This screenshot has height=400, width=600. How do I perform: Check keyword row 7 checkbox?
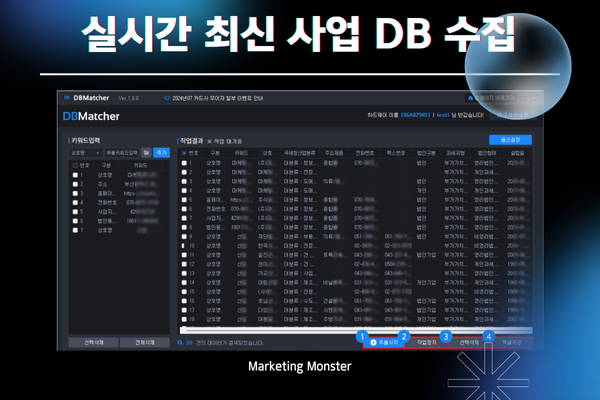[75, 230]
